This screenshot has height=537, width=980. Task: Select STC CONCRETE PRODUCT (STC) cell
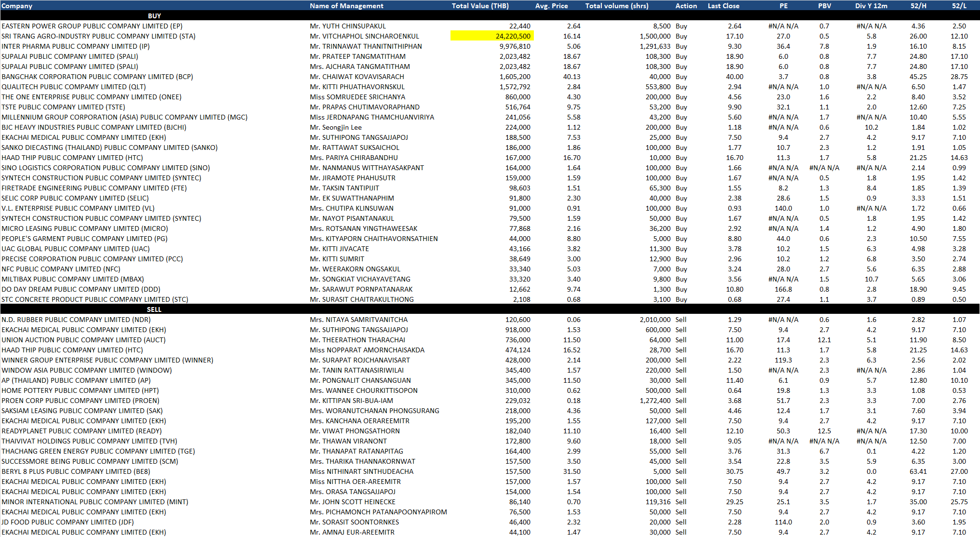click(x=94, y=299)
